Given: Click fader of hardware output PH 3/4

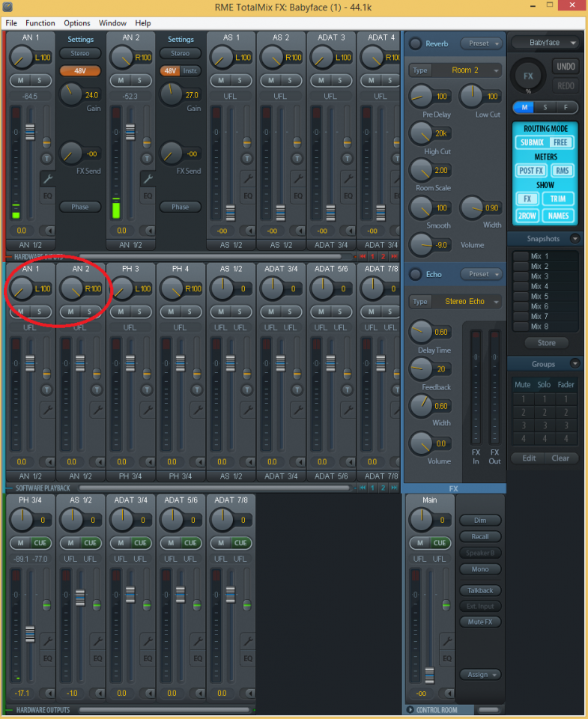Looking at the screenshot, I should 30,634.
